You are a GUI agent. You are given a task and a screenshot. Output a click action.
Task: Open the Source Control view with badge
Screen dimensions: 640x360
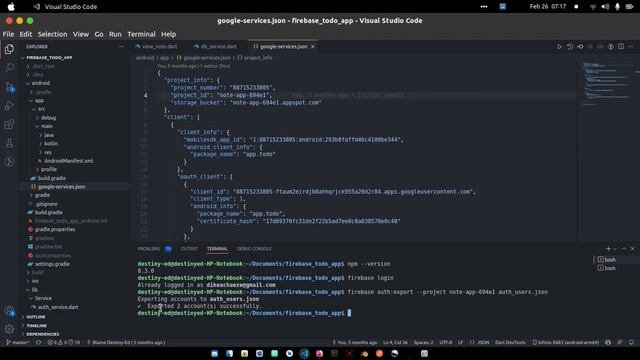9,87
